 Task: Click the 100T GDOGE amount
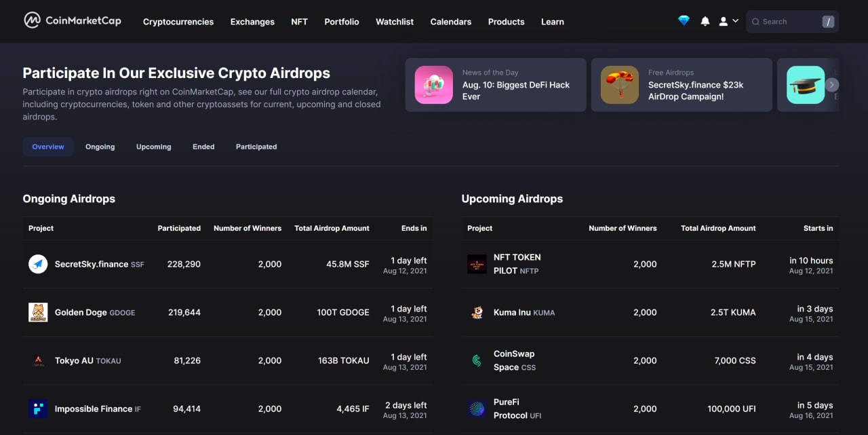click(343, 312)
